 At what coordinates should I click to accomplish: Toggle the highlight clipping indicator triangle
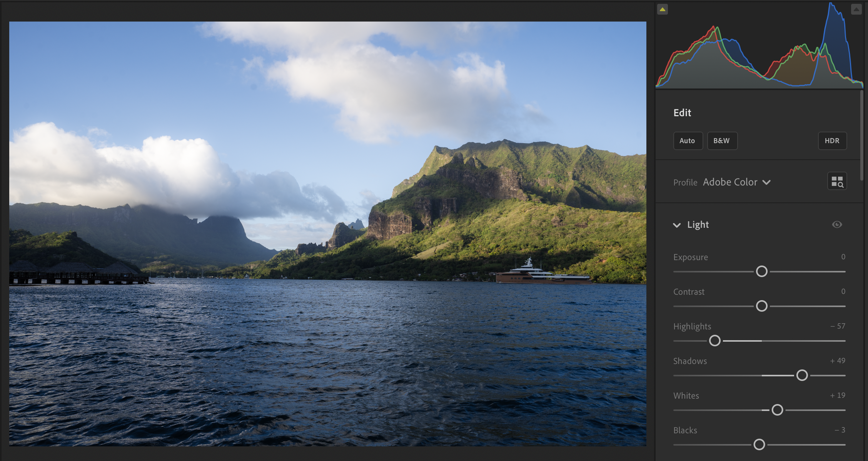[x=856, y=9]
